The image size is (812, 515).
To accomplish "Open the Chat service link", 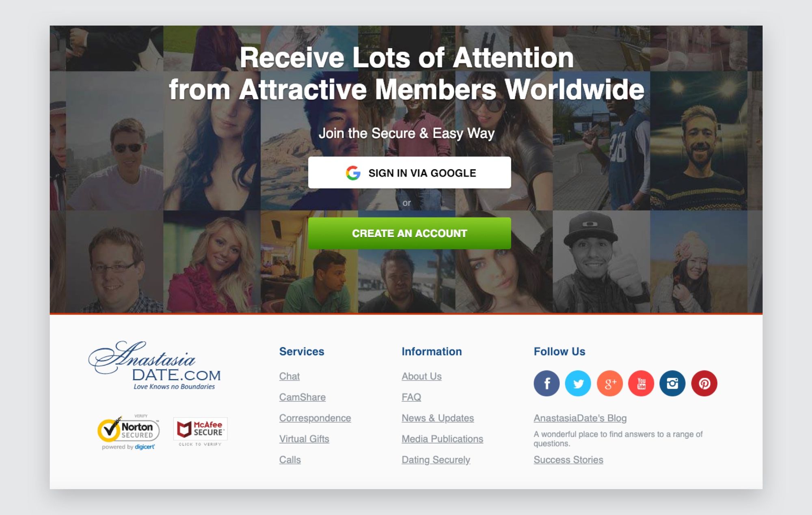I will 289,376.
